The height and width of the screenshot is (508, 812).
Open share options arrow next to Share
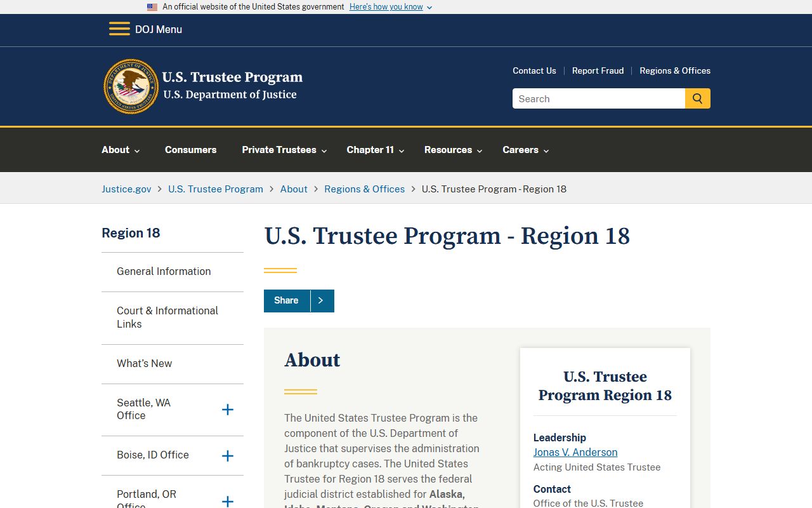point(321,300)
